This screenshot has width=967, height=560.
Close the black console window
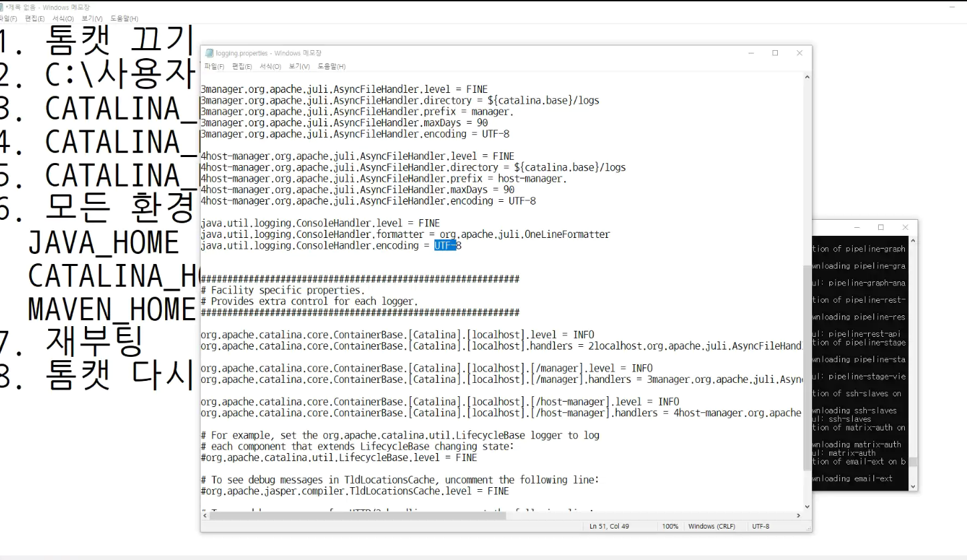pyautogui.click(x=905, y=227)
